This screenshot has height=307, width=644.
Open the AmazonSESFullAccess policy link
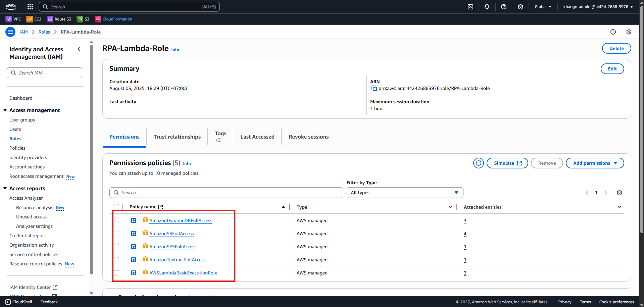173,247
